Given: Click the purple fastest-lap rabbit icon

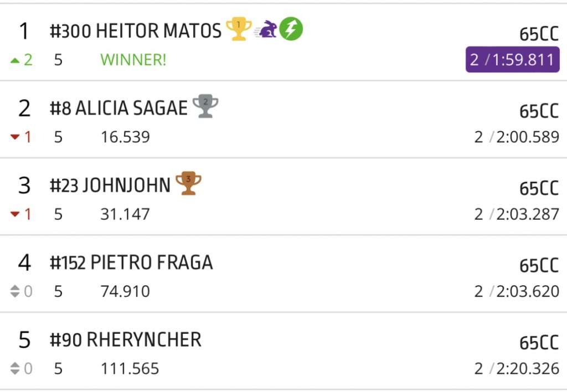Looking at the screenshot, I should pyautogui.click(x=267, y=30).
